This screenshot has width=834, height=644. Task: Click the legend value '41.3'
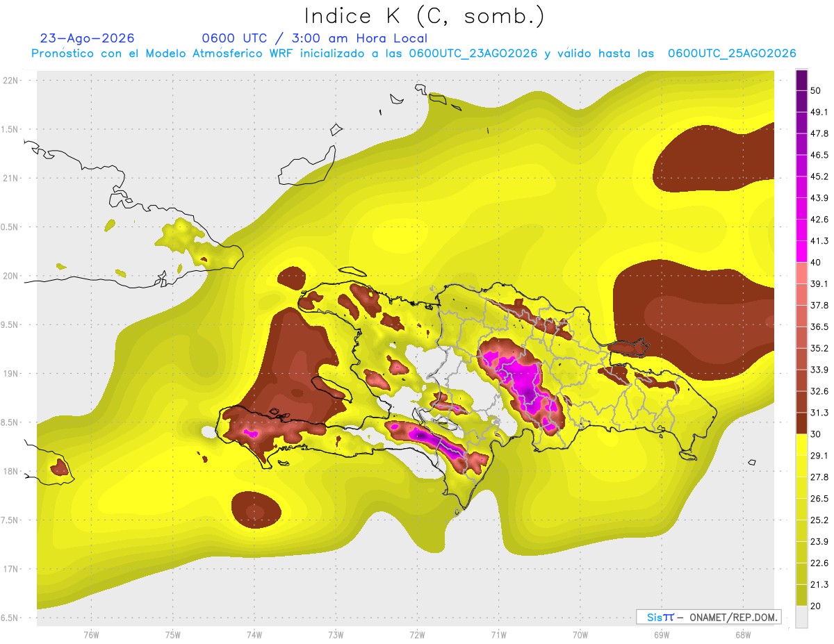[819, 241]
